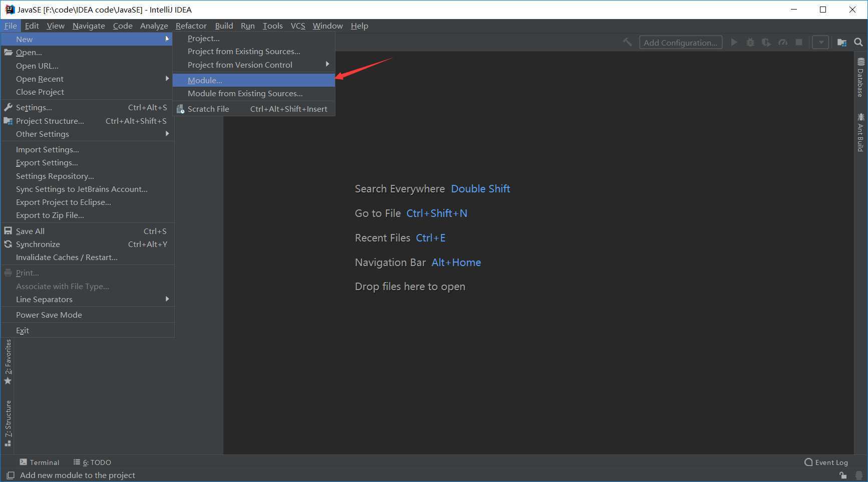
Task: Choose Module from Existing Sources
Action: pos(254,93)
